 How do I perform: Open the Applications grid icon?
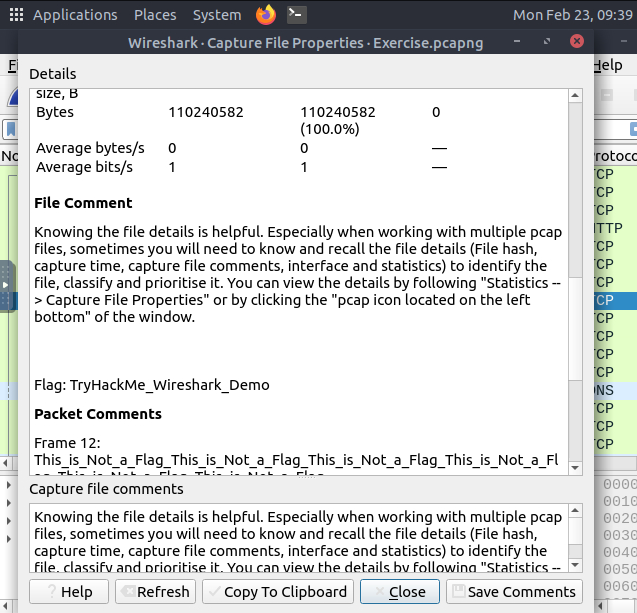tap(16, 15)
